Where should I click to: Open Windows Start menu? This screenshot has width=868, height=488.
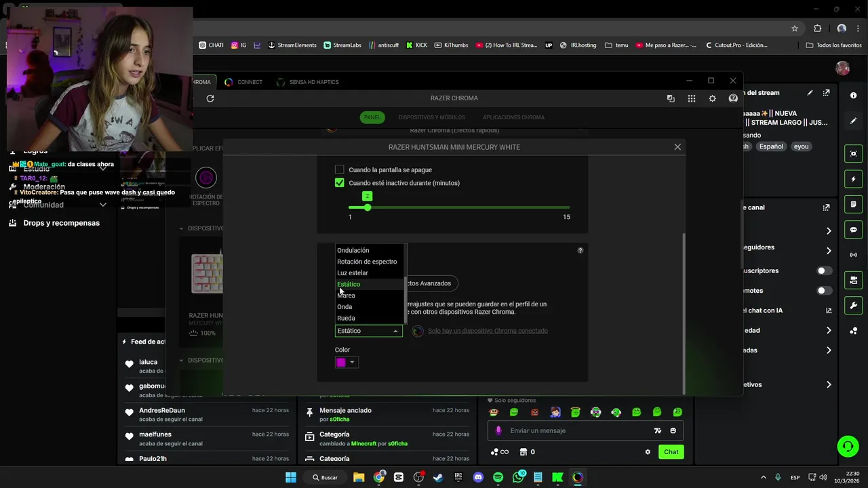291,477
